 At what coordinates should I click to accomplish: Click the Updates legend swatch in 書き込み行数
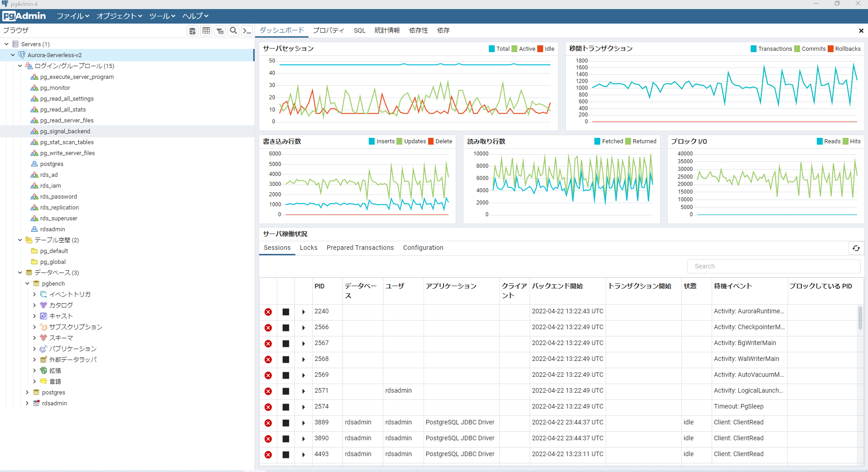(x=400, y=141)
